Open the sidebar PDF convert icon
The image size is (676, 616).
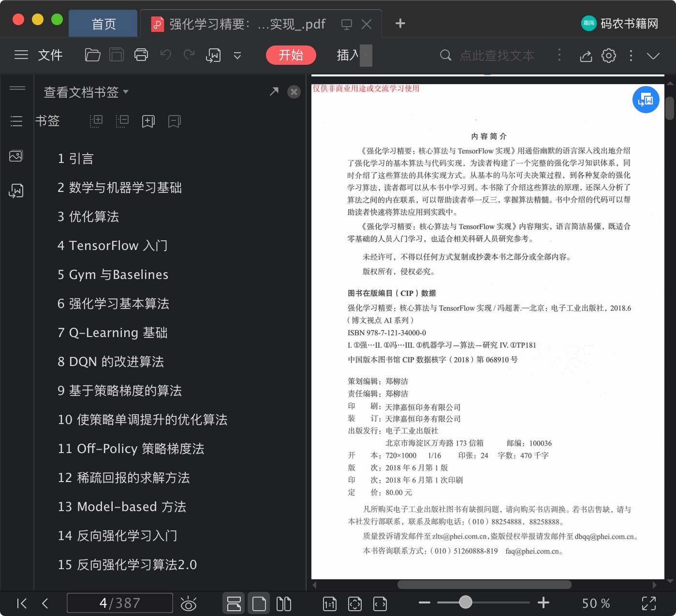pos(16,191)
